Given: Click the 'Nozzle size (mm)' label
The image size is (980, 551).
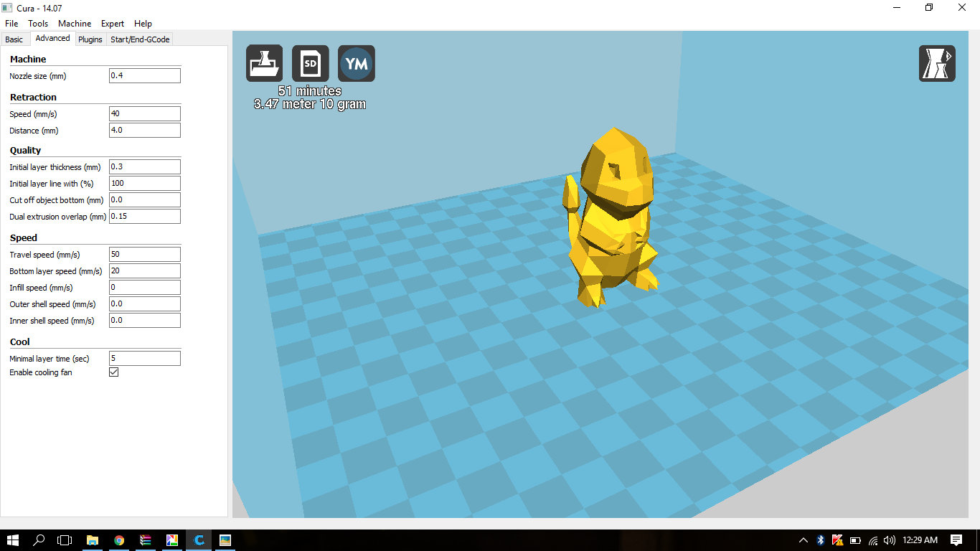Looking at the screenshot, I should tap(38, 76).
